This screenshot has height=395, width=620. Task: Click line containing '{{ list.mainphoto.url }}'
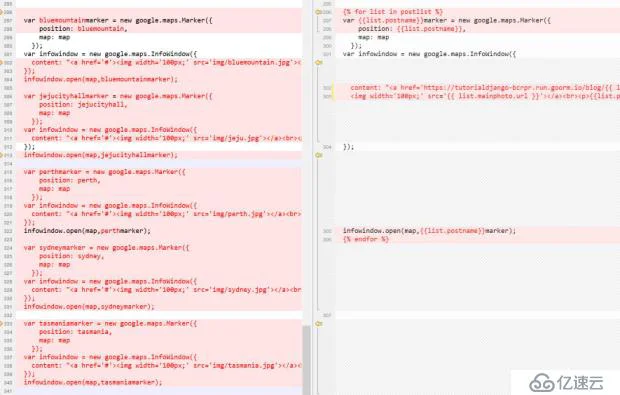[x=485, y=96]
